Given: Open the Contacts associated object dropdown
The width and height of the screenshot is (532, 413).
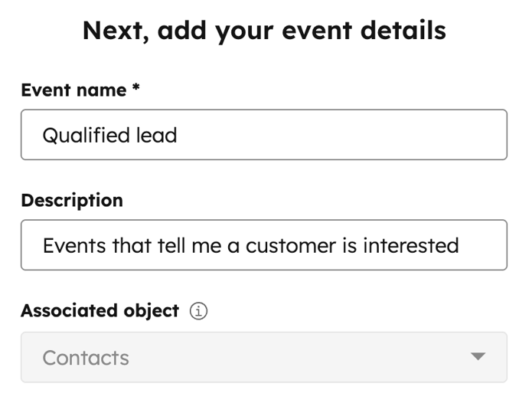Looking at the screenshot, I should coord(263,357).
